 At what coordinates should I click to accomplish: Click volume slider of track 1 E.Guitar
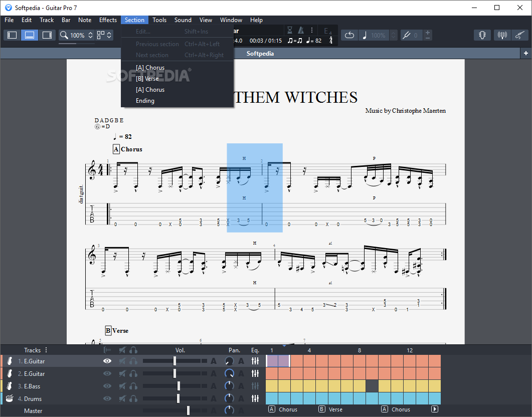point(174,361)
